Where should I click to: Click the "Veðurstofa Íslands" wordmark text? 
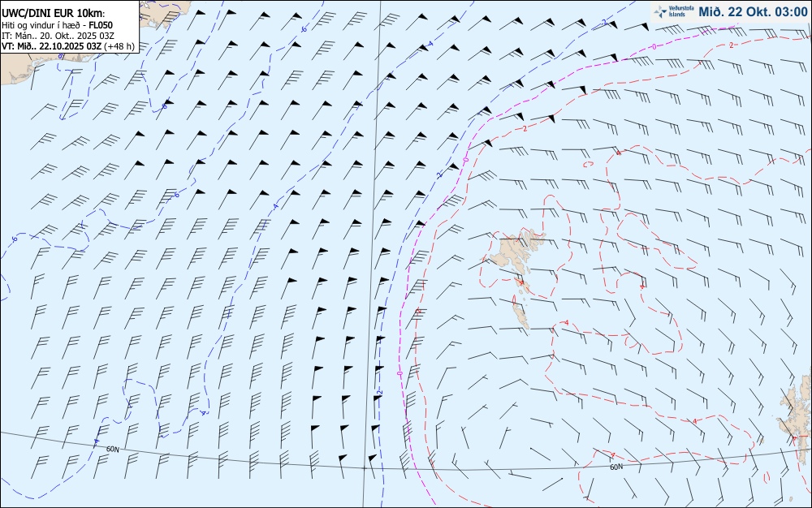pyautogui.click(x=681, y=12)
